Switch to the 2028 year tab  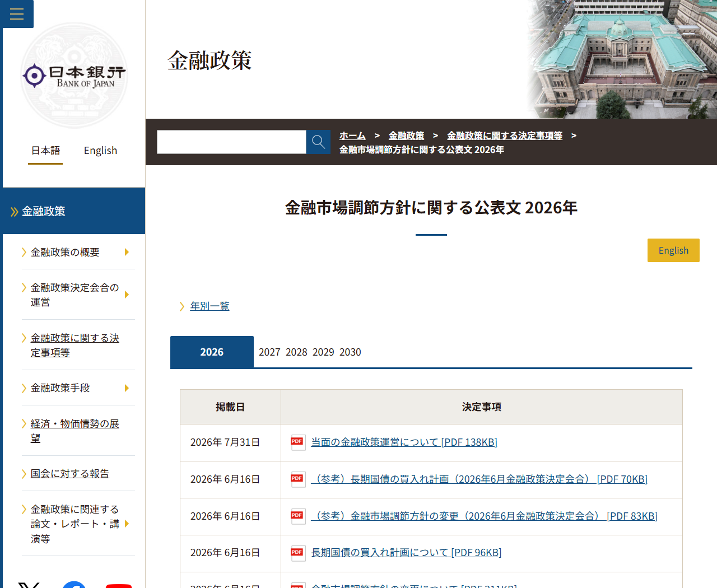coord(296,352)
